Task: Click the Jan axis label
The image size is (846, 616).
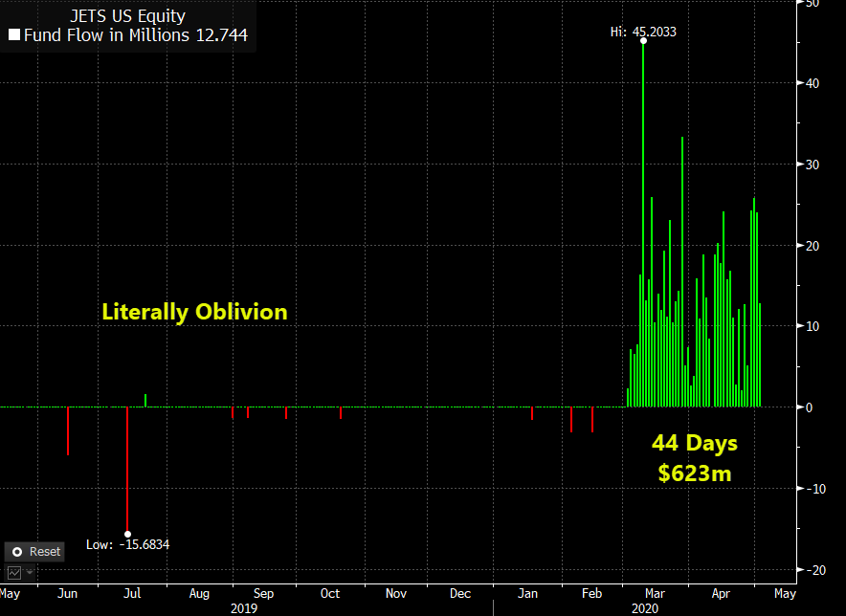Action: (x=527, y=593)
